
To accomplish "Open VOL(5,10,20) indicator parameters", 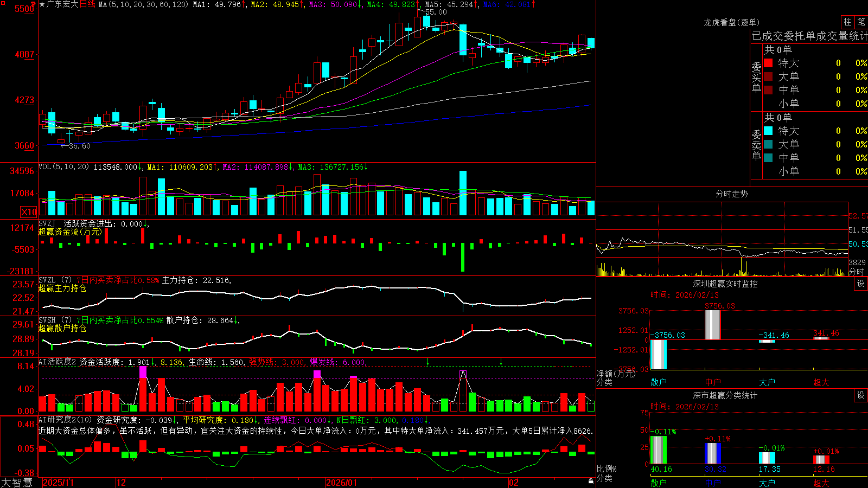I will [63, 167].
